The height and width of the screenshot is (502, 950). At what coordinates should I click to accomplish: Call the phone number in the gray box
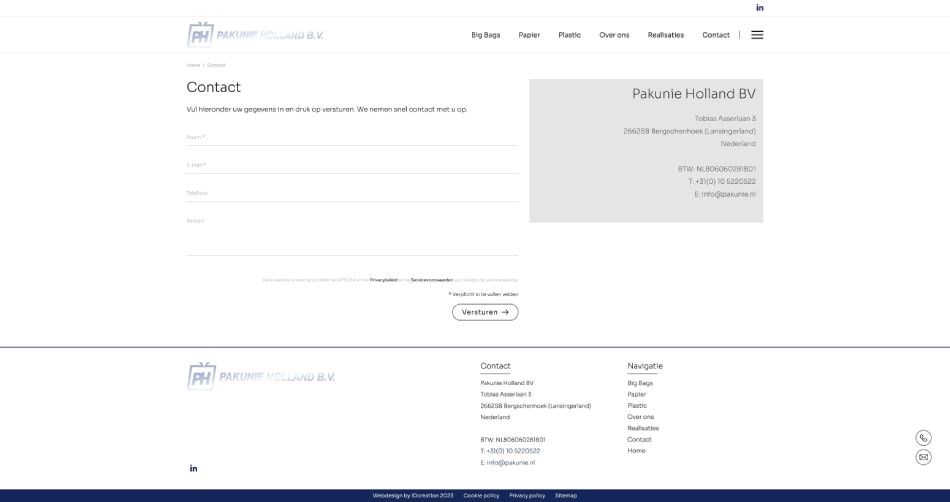pyautogui.click(x=725, y=182)
